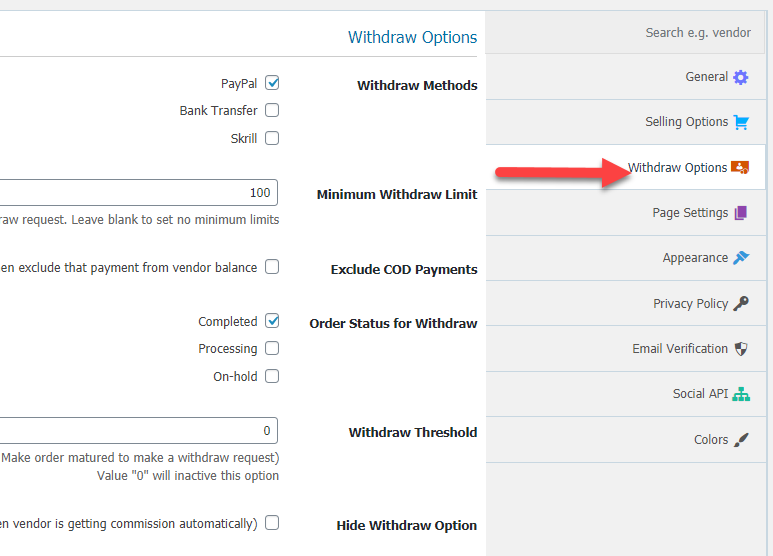Enable the Skrill withdraw method
Screen dimensions: 773x556
tap(272, 138)
